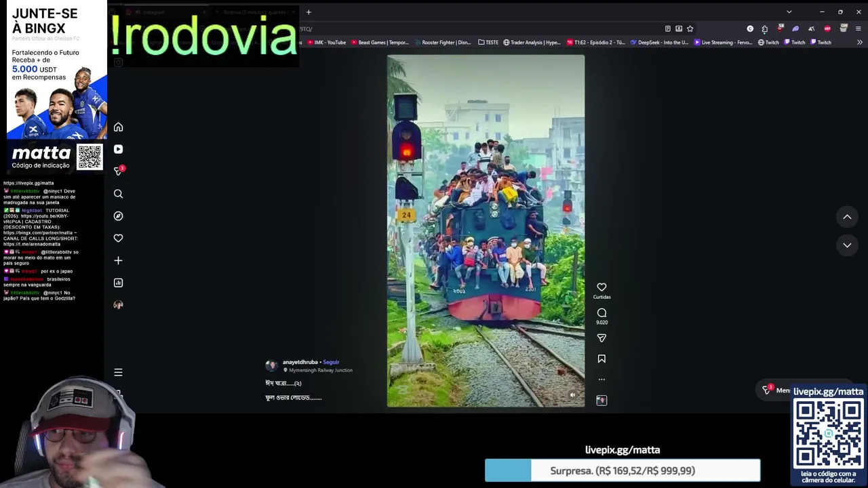The image size is (868, 488).
Task: Click the livepix.gg/matta QR code overlay
Action: [828, 433]
